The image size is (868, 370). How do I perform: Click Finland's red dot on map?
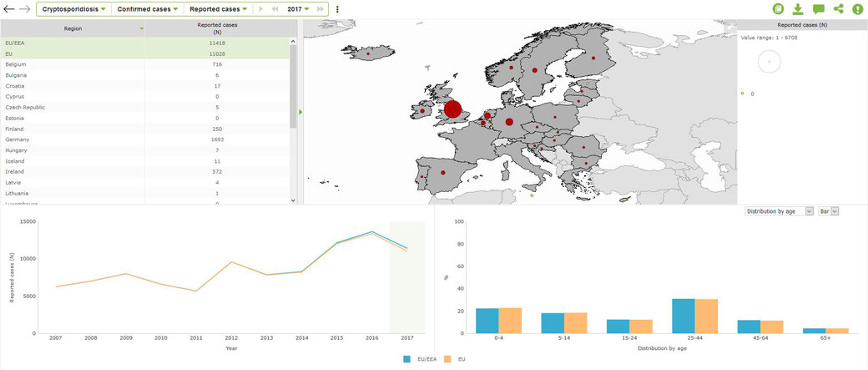593,58
